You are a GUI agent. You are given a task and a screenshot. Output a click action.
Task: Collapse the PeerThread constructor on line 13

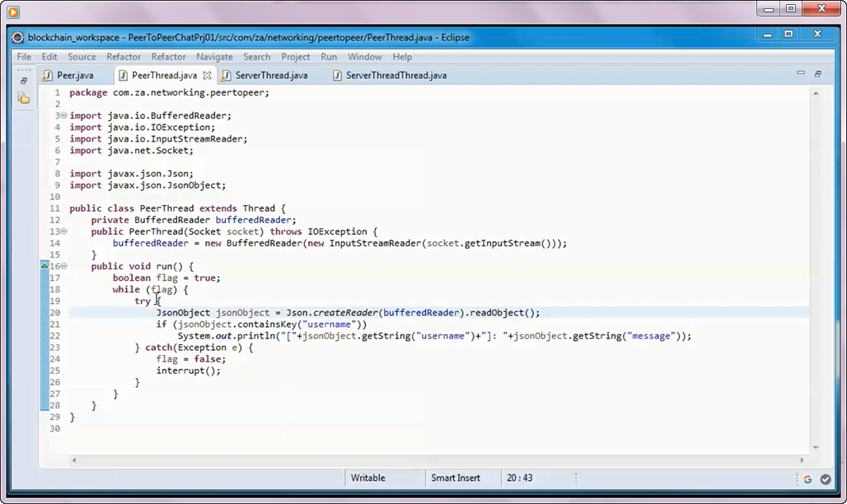pyautogui.click(x=64, y=231)
